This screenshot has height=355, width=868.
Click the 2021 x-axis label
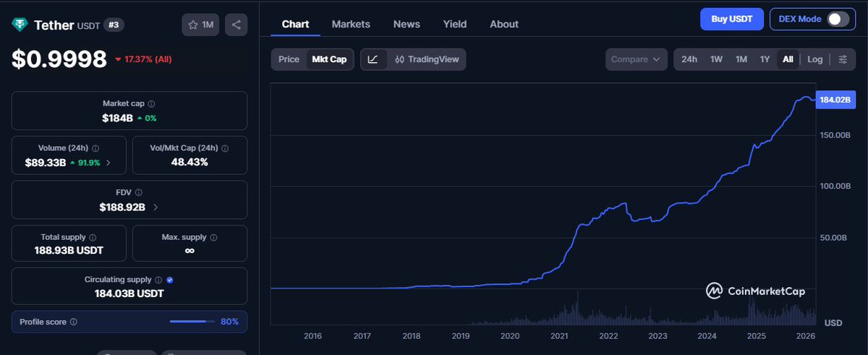pyautogui.click(x=559, y=336)
